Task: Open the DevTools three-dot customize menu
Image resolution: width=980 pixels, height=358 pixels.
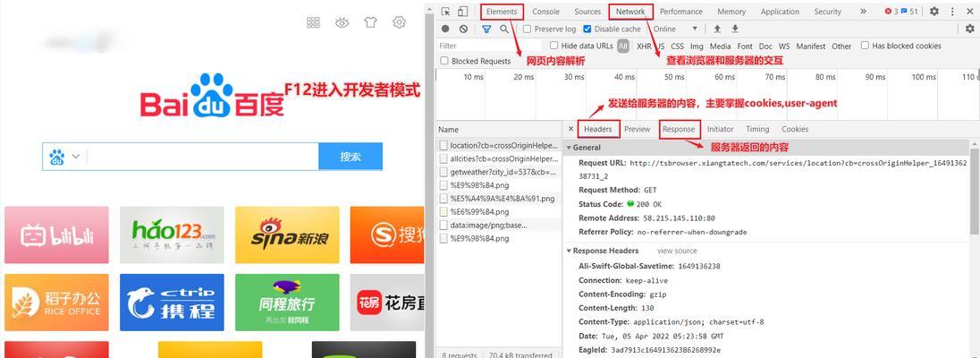Action: [952, 12]
